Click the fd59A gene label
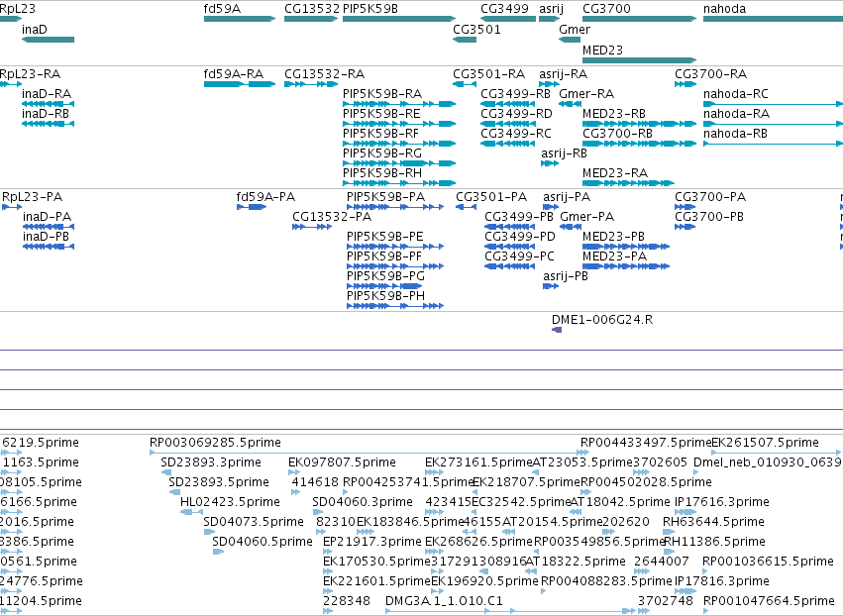843x616 pixels. 222,9
